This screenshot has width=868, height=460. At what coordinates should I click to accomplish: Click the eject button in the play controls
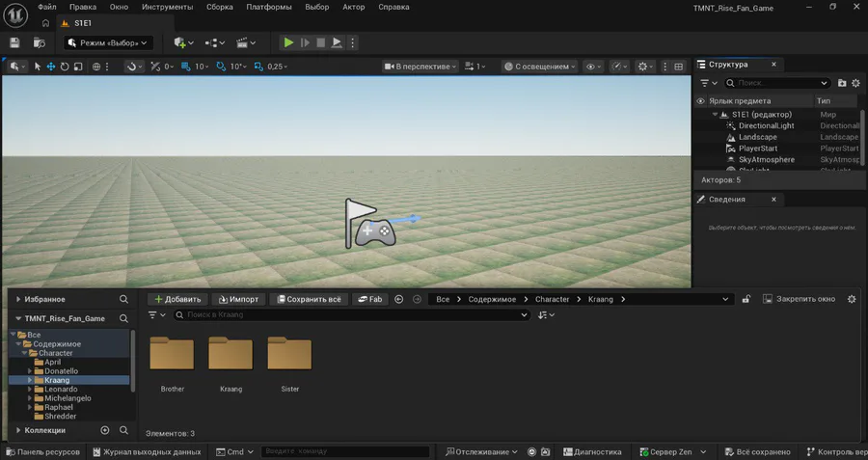pyautogui.click(x=337, y=42)
